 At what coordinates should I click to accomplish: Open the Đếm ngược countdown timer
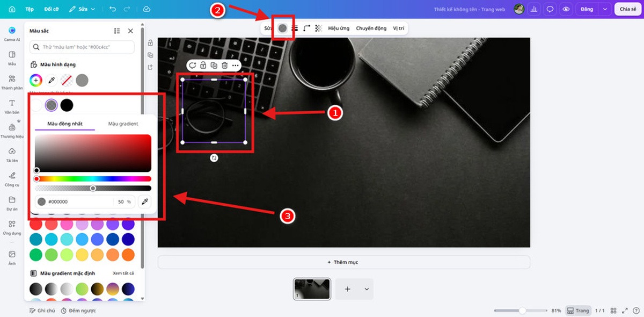coord(78,311)
